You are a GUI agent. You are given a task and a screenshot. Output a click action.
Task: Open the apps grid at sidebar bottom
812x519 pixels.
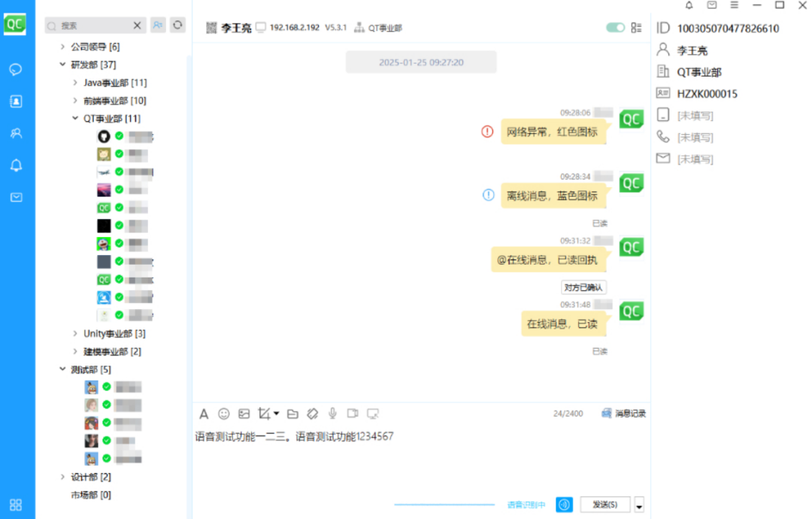tap(16, 505)
